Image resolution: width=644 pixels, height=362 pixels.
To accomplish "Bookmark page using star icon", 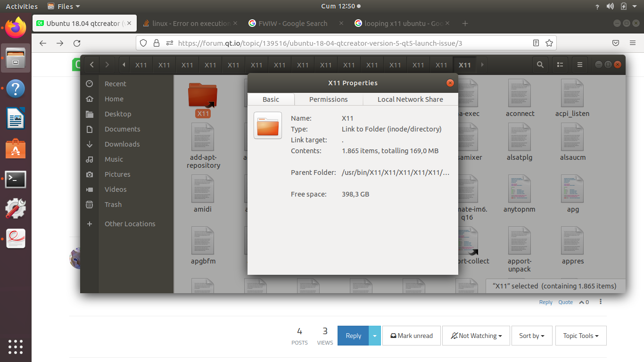I will [549, 43].
